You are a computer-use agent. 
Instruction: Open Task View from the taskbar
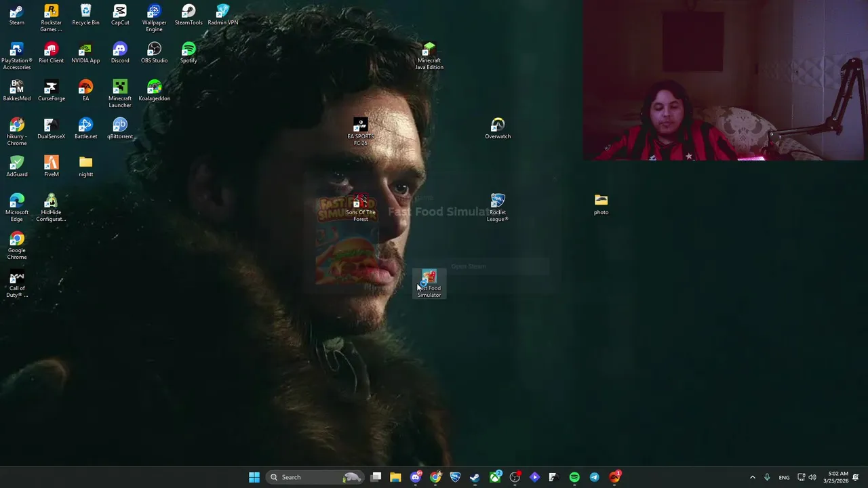click(x=376, y=477)
